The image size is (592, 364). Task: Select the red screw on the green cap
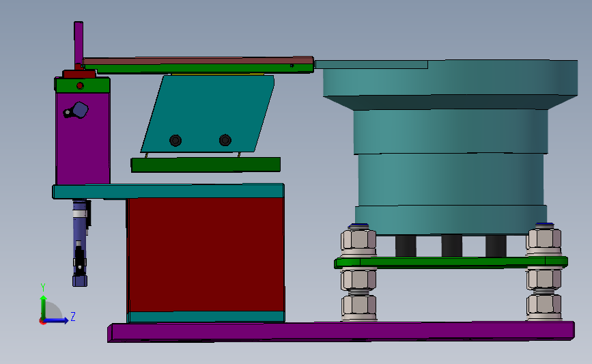click(80, 86)
